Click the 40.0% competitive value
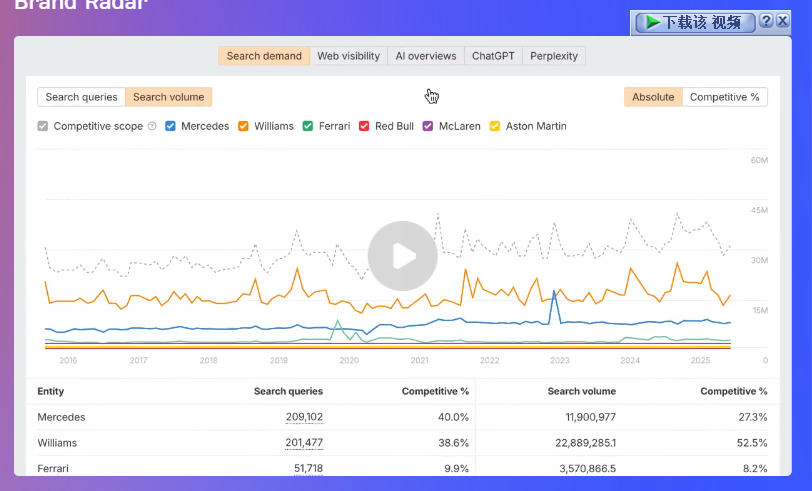 coord(453,417)
